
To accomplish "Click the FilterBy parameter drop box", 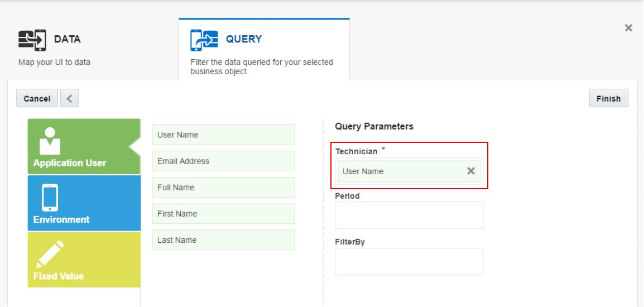I will pos(408,262).
